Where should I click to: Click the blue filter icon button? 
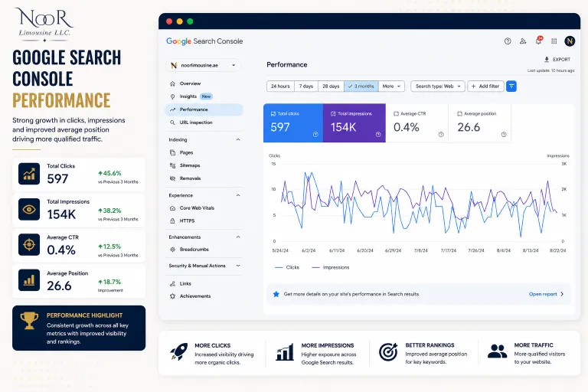(x=511, y=87)
